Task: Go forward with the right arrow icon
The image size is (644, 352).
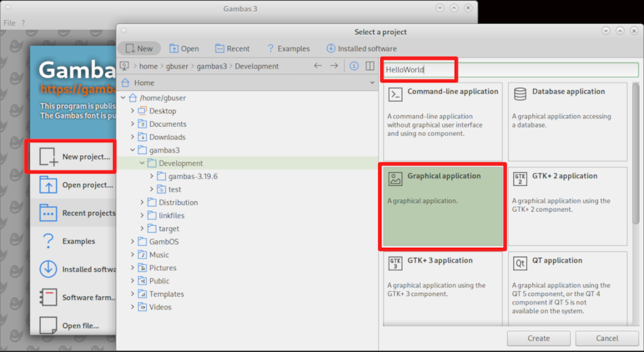Action: pyautogui.click(x=334, y=66)
